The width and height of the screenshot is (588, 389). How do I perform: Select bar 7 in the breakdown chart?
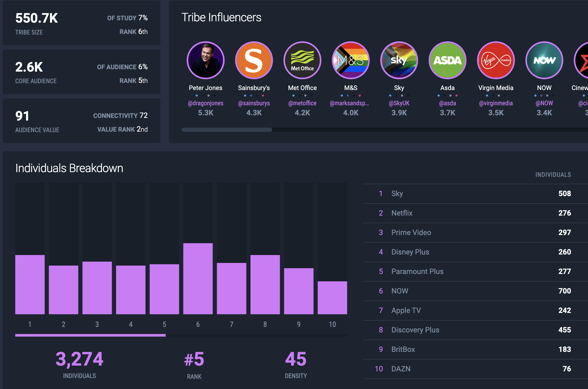pyautogui.click(x=232, y=288)
